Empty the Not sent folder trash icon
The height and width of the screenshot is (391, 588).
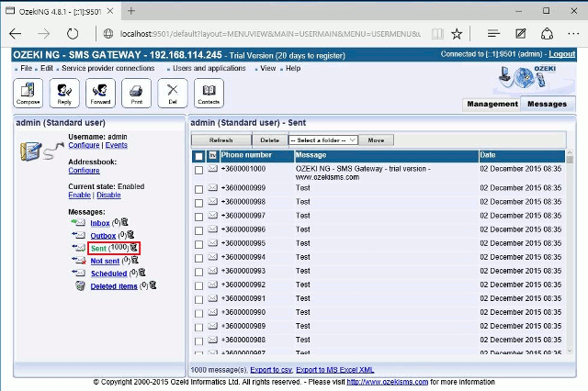(135, 260)
